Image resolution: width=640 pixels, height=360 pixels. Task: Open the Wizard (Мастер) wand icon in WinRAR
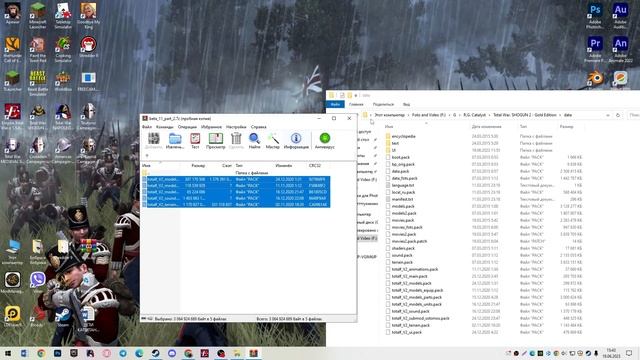pyautogui.click(x=273, y=141)
